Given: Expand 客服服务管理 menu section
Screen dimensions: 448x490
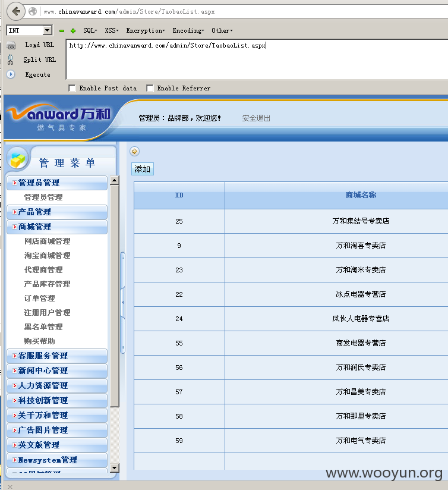Looking at the screenshot, I should [57, 356].
